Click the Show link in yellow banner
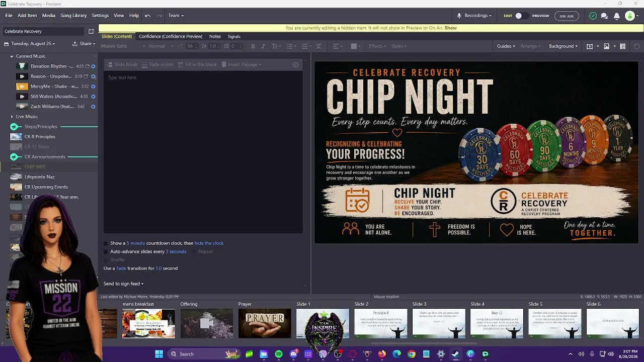 click(451, 28)
